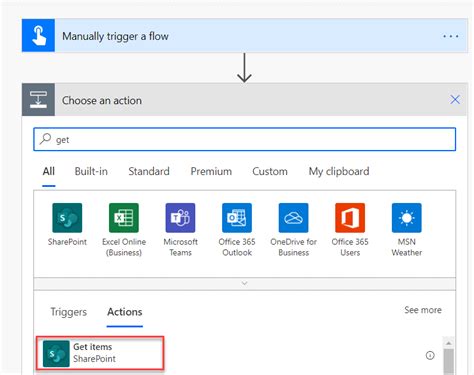Add the Get items SharePoint action
Viewport: 474px width, 375px height.
100,353
